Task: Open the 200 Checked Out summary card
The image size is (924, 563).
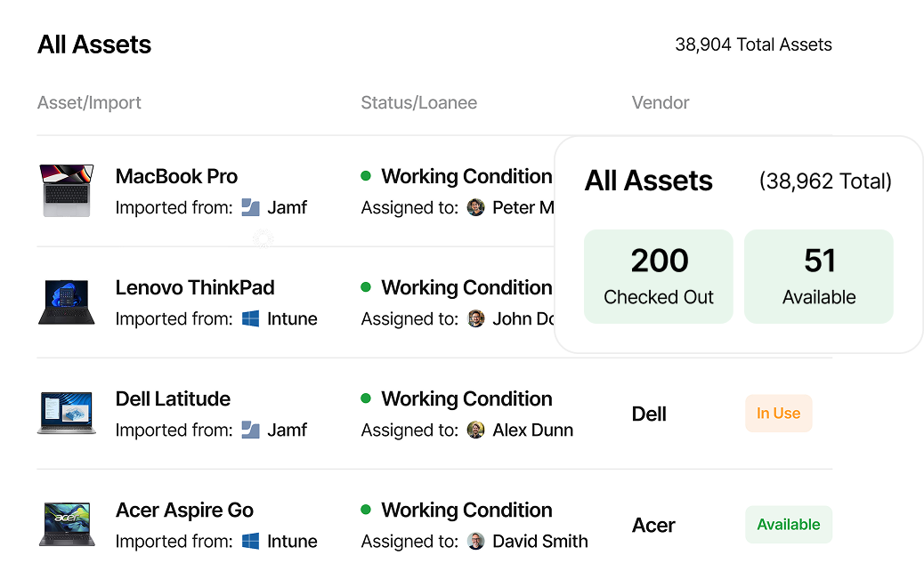Action: pyautogui.click(x=658, y=276)
